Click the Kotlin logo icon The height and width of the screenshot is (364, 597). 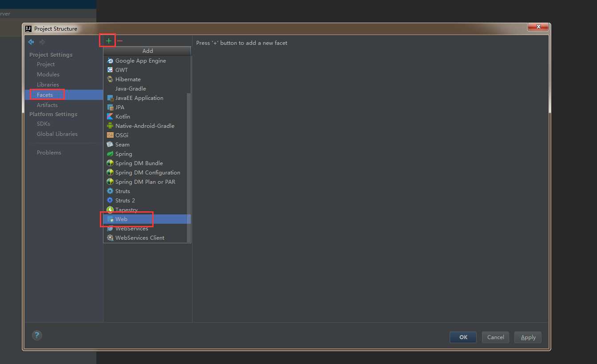pos(110,117)
